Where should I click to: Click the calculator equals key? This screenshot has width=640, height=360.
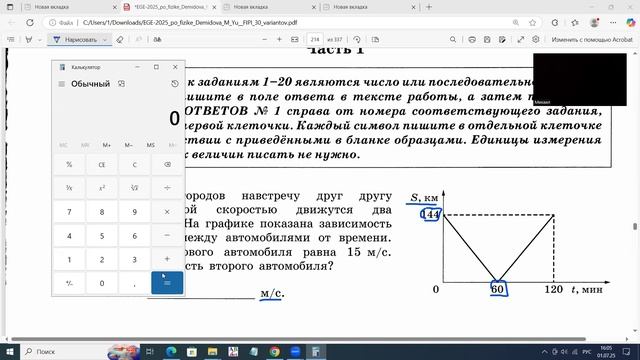click(167, 283)
